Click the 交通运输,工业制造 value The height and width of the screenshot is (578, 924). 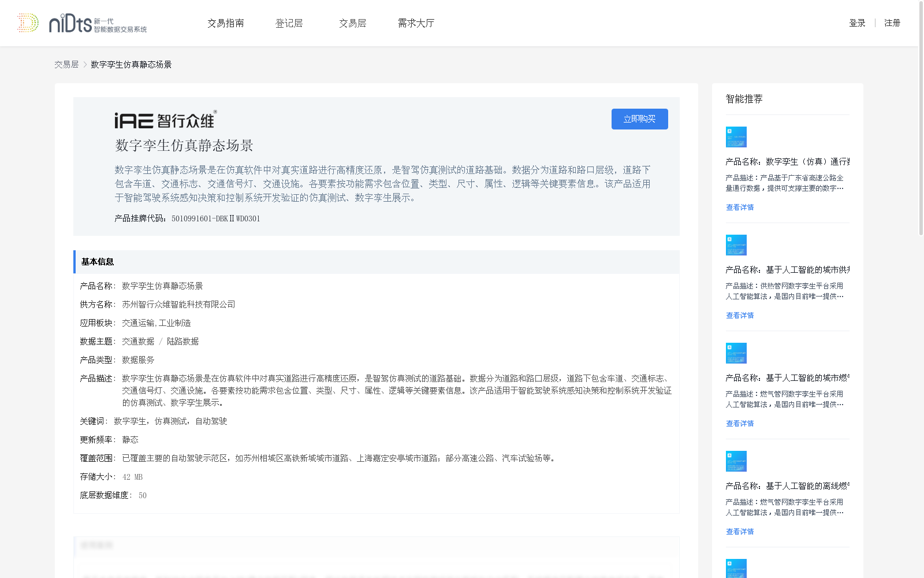pos(157,323)
